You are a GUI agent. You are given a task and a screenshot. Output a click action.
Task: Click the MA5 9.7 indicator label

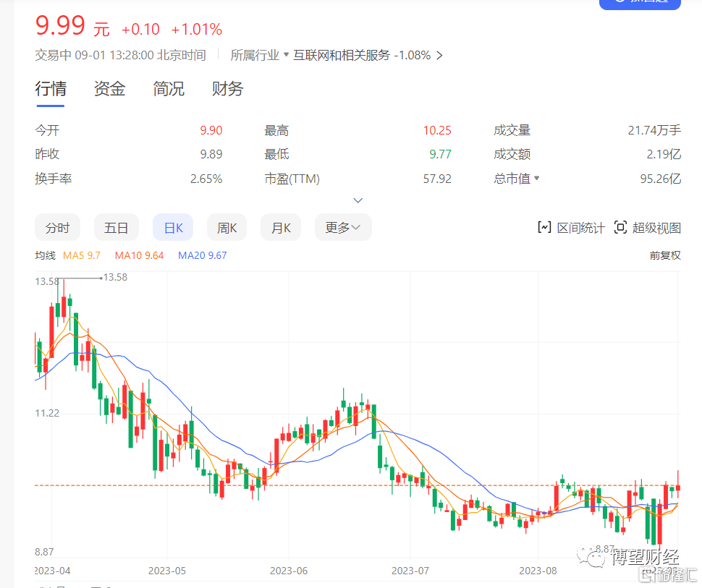82,255
